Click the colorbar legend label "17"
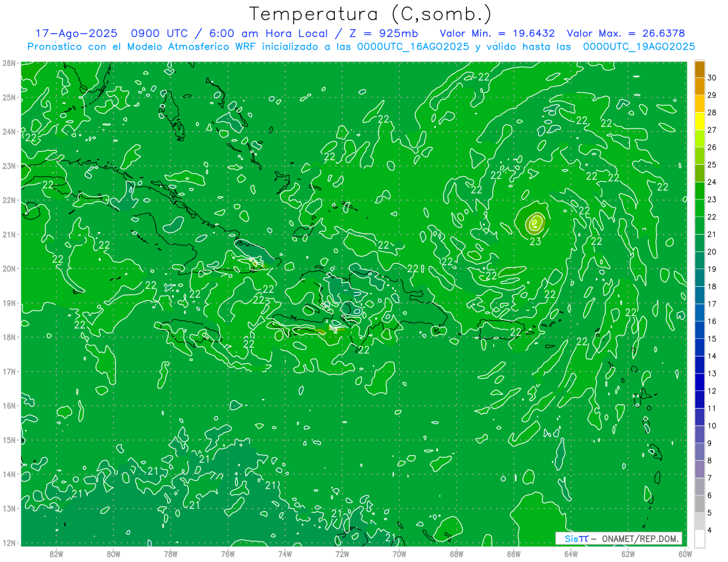This screenshot has width=728, height=562. pos(712,304)
